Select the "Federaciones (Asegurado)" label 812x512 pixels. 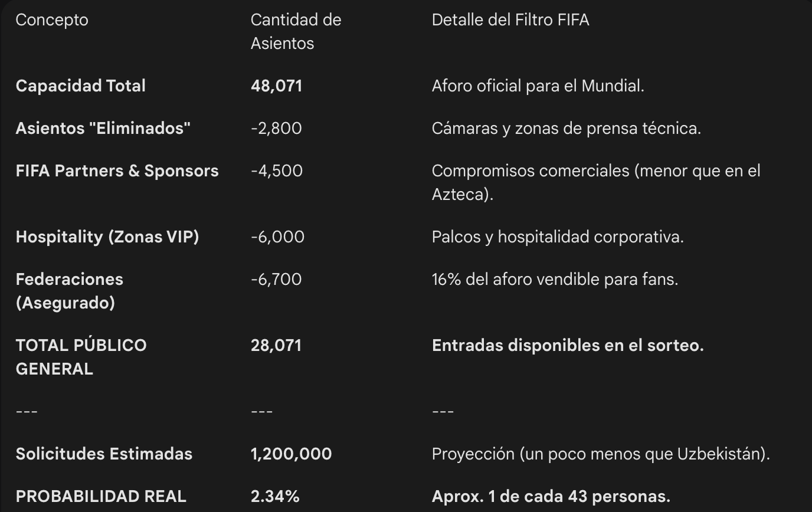(x=69, y=291)
